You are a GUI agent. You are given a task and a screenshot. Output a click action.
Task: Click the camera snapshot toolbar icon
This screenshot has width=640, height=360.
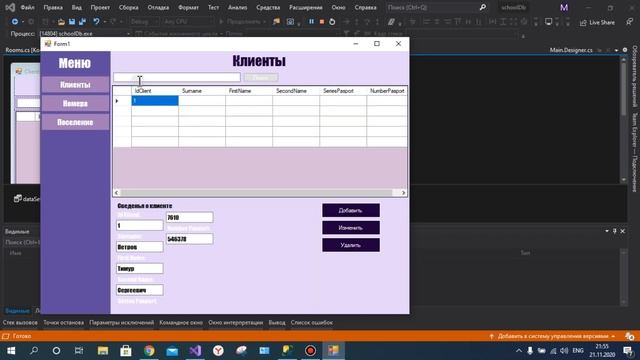(x=290, y=22)
